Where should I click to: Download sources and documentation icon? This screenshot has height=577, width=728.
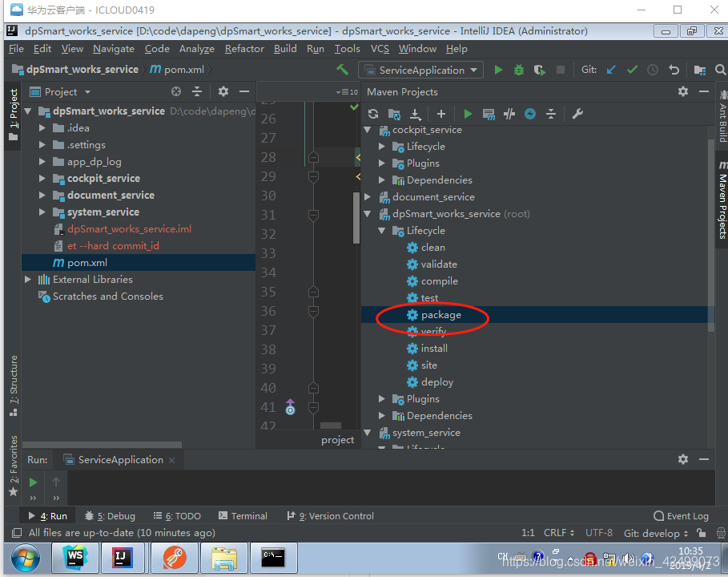[415, 114]
